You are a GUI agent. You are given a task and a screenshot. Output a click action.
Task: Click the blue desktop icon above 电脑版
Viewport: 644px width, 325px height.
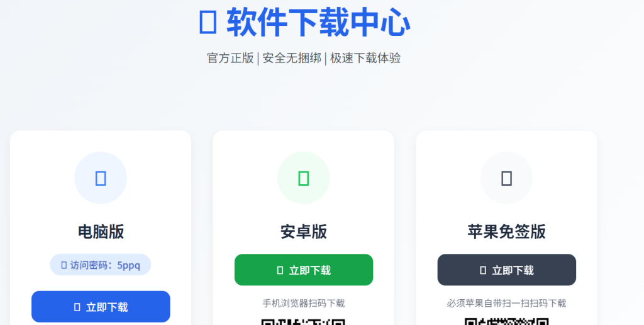101,178
